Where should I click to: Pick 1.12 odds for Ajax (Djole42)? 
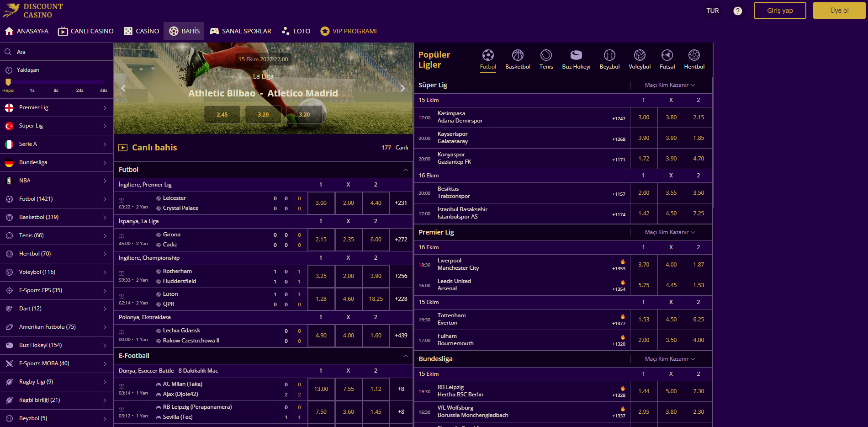coord(376,389)
